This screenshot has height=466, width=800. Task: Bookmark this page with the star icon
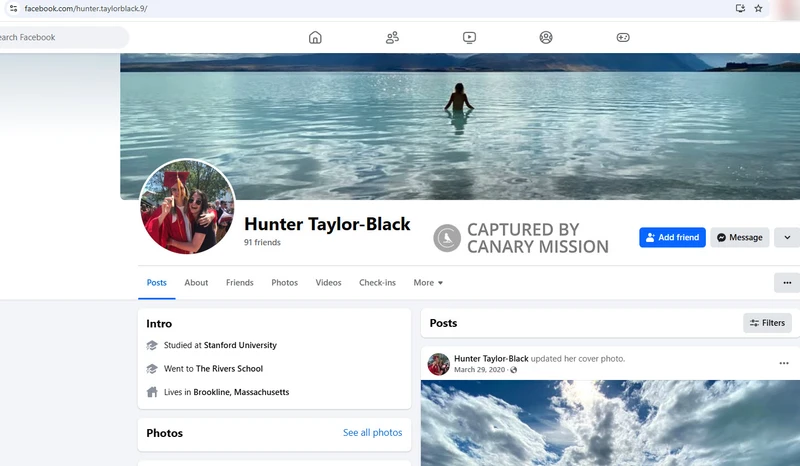(759, 8)
